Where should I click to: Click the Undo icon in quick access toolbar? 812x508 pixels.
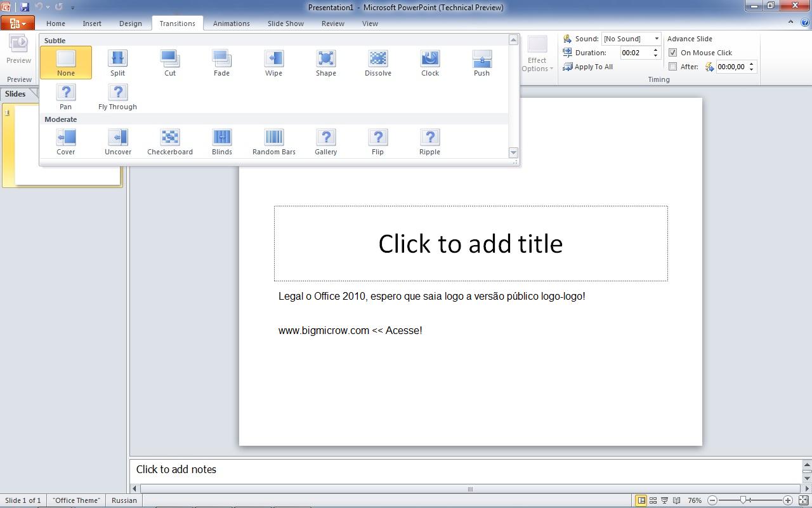(38, 7)
